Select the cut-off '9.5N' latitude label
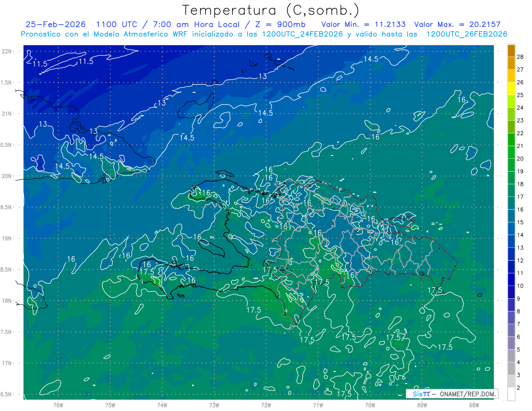532x411 pixels. 7,207
